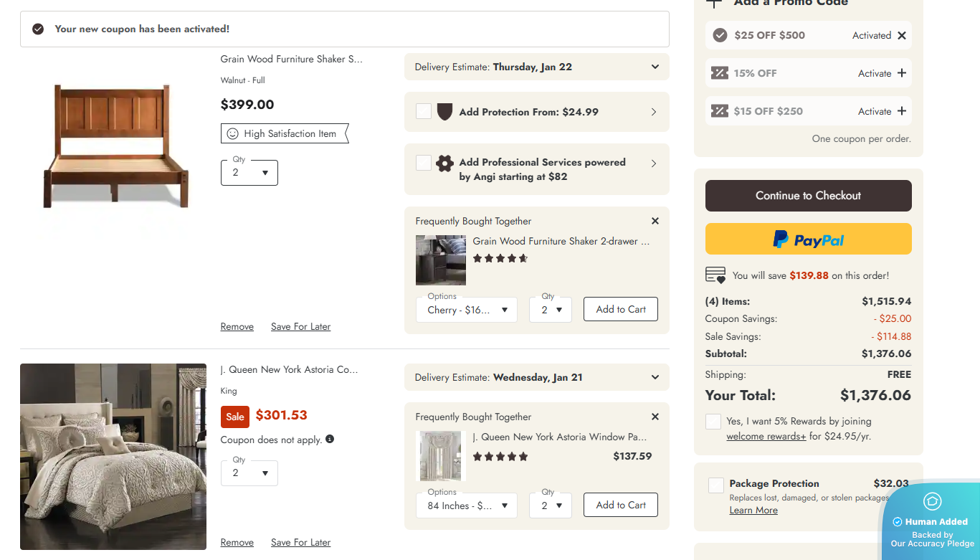The image size is (980, 560).
Task: Open quantity dropdown for Shaker bed
Action: pyautogui.click(x=249, y=173)
